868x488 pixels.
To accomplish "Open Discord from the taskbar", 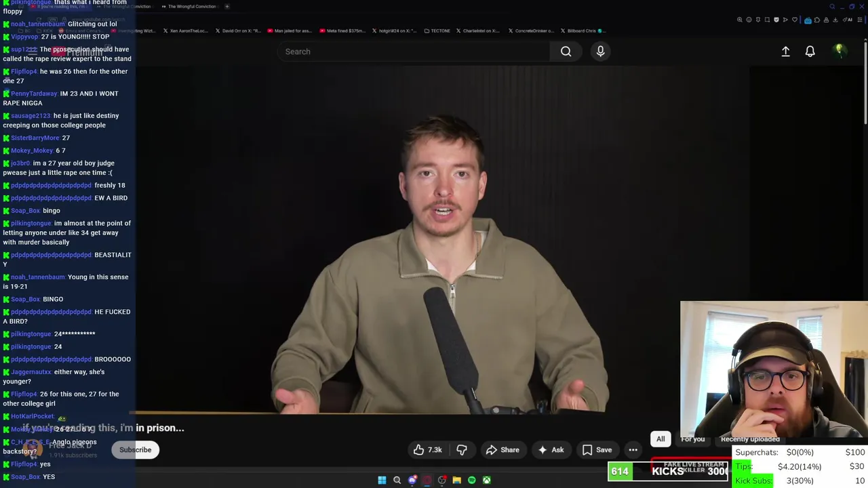I will coord(412,480).
